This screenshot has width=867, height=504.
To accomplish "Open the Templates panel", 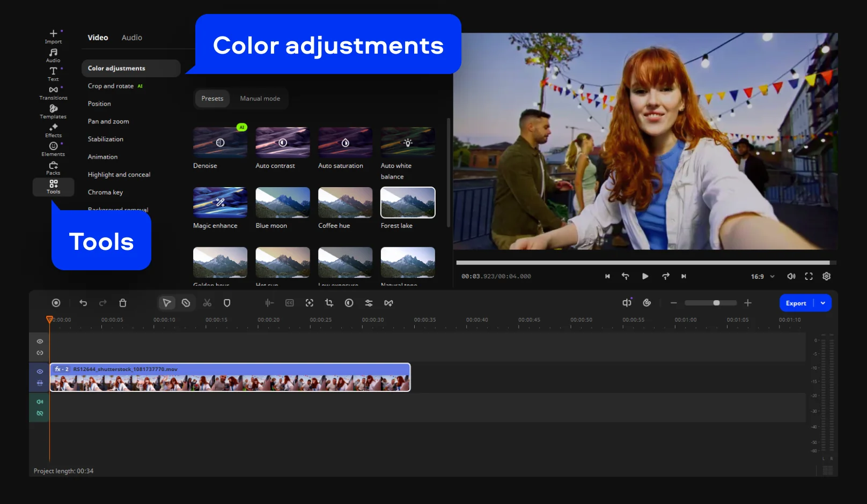I will (x=53, y=112).
